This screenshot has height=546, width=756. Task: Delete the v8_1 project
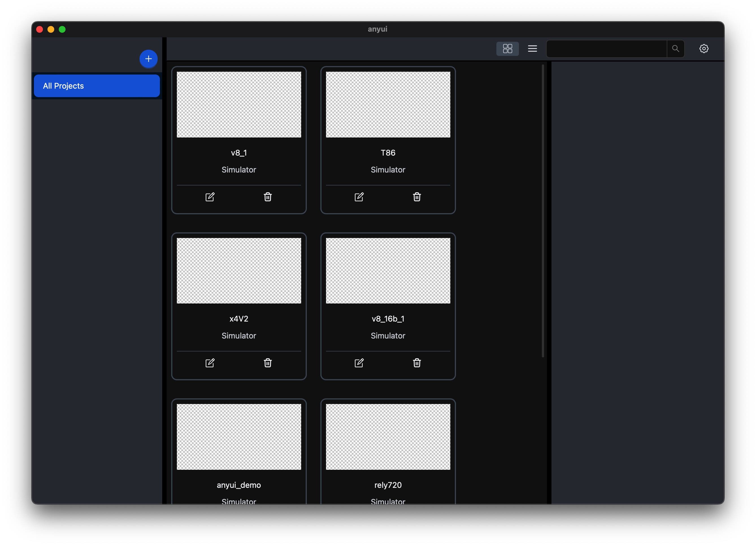(268, 197)
